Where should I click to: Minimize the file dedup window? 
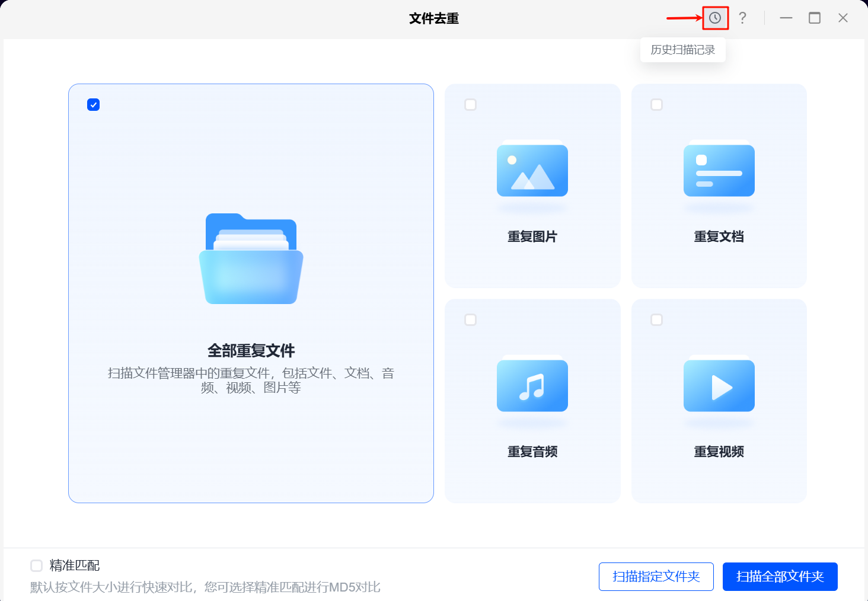click(786, 18)
